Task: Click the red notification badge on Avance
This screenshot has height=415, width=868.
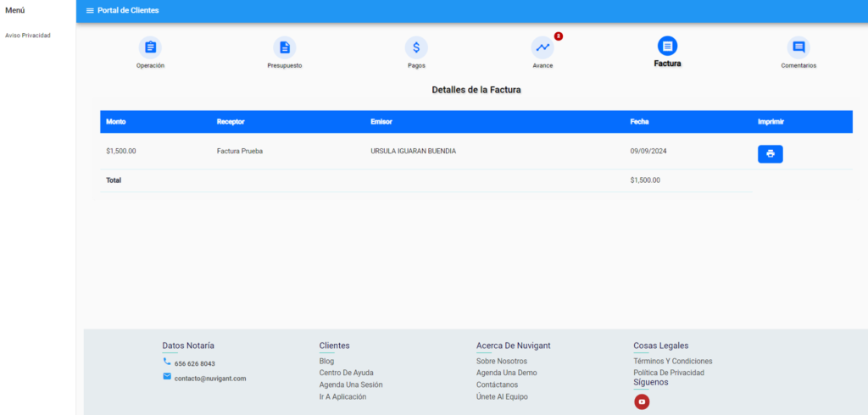Action: tap(558, 36)
